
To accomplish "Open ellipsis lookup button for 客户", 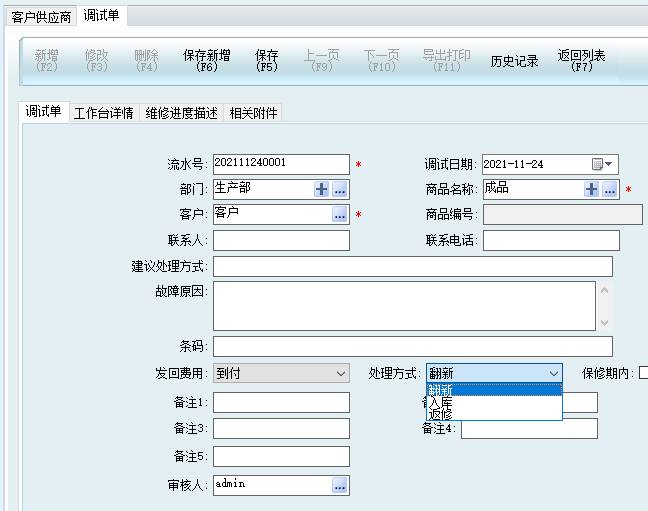I will (x=340, y=214).
